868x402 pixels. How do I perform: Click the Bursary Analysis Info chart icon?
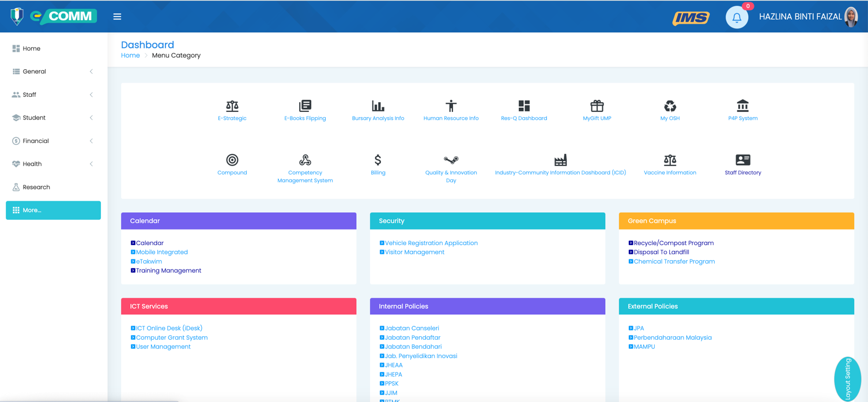pyautogui.click(x=378, y=106)
